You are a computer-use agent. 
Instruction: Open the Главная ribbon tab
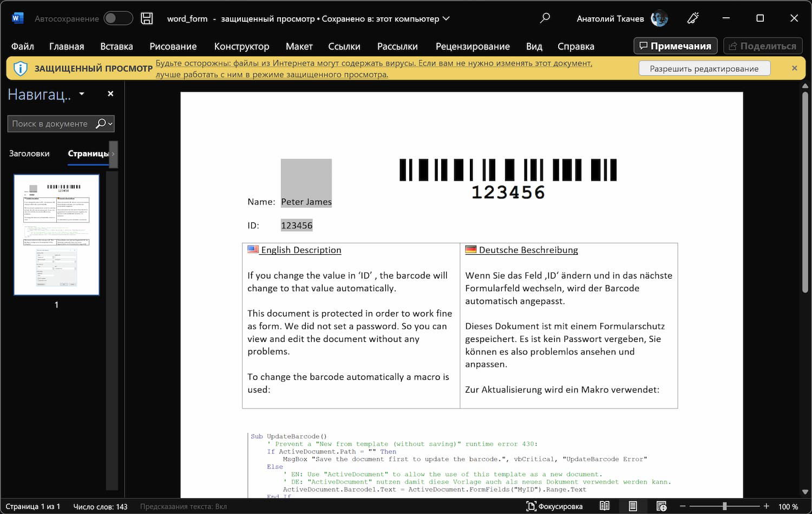[67, 46]
